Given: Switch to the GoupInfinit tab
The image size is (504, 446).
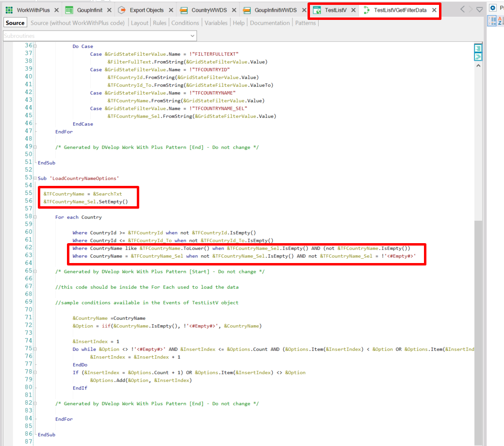Looking at the screenshot, I should pyautogui.click(x=90, y=10).
